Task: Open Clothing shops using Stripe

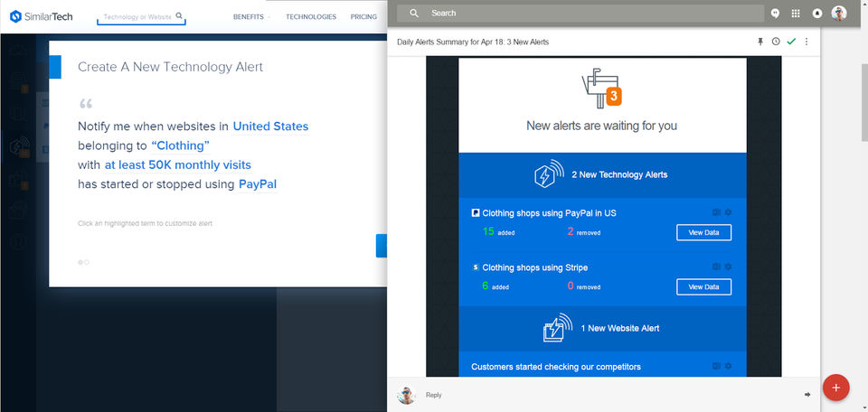Action: tap(534, 267)
